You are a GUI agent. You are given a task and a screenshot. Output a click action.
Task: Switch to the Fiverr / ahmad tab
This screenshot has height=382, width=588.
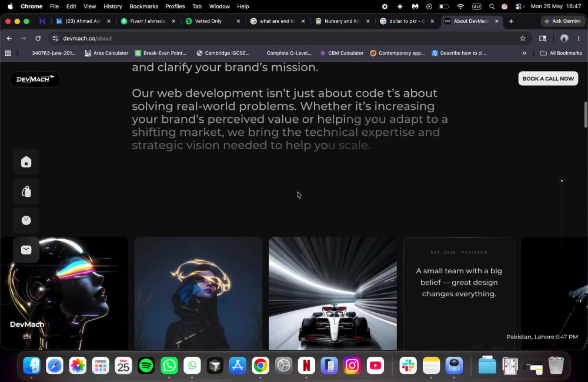click(148, 21)
